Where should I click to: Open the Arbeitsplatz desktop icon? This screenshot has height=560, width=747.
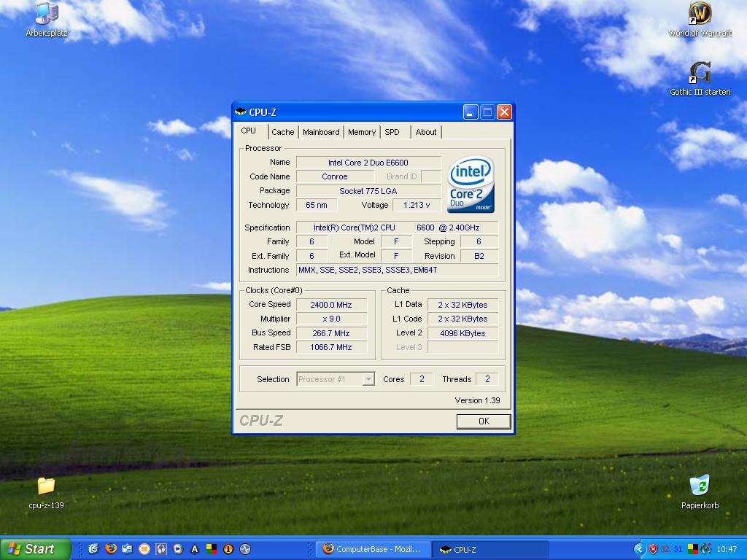point(46,19)
